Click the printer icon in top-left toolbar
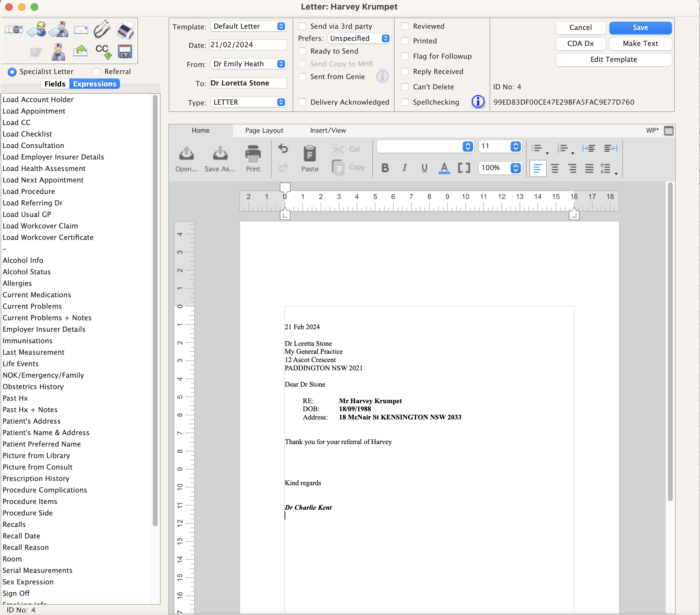 (125, 29)
